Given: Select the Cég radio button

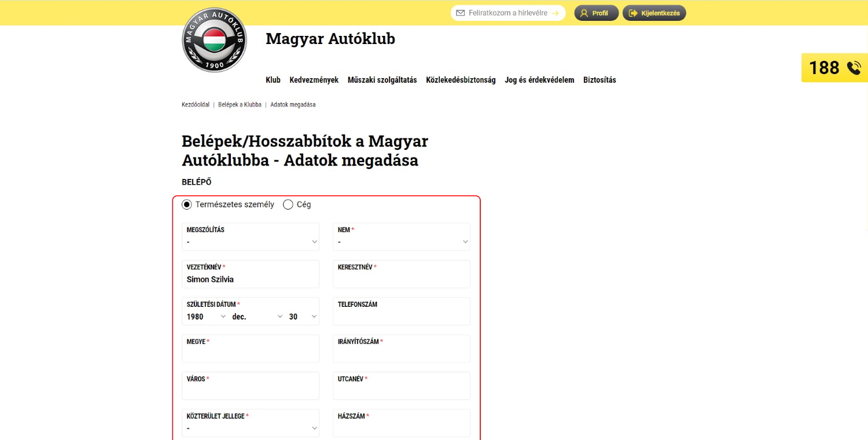Looking at the screenshot, I should click(x=288, y=204).
